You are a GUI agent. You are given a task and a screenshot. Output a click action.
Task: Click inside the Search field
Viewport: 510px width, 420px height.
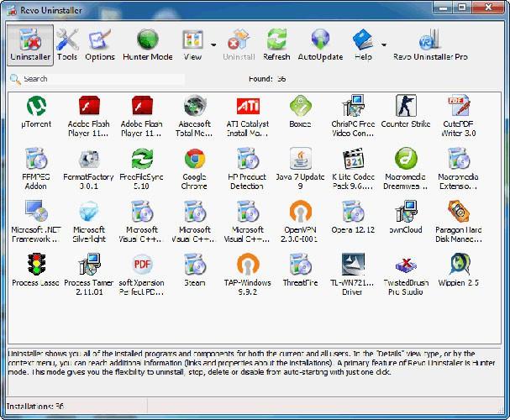(x=101, y=79)
